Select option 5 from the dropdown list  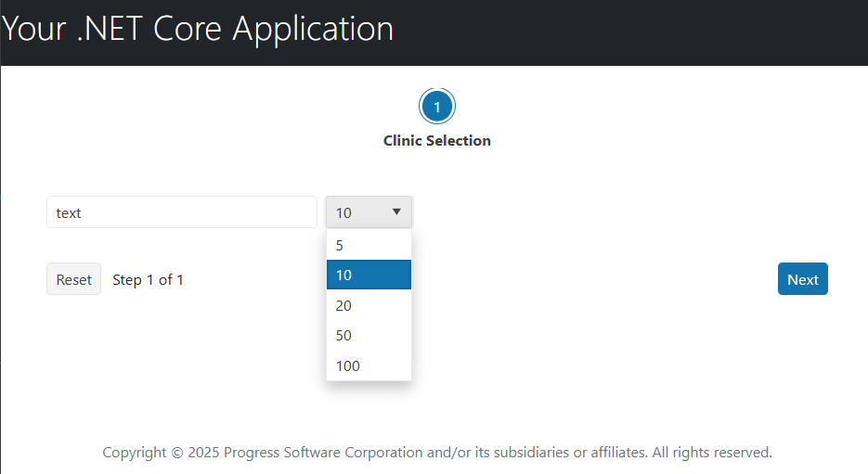pyautogui.click(x=369, y=246)
